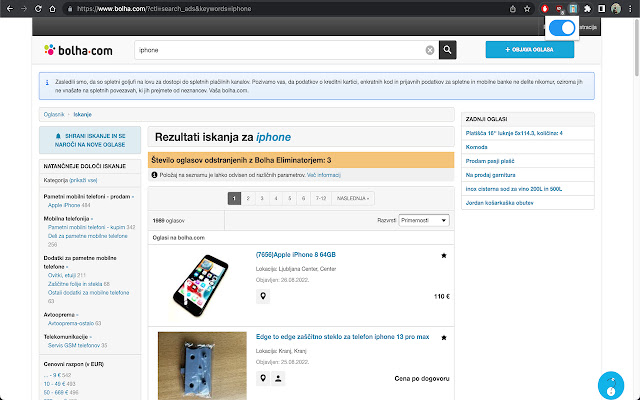The height and width of the screenshot is (400, 640).
Task: Open share icon in address bar
Action: [x=513, y=9]
